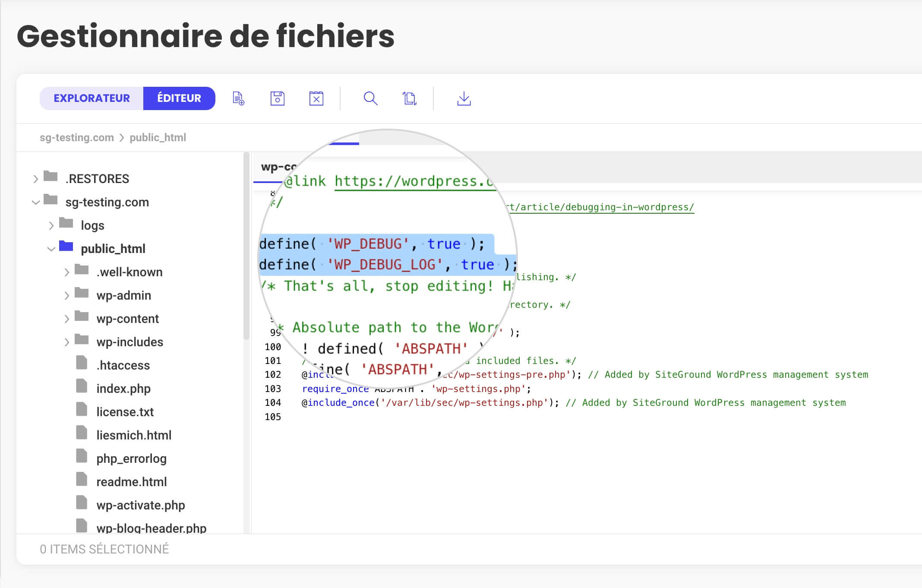Screen dimensions: 922x588
Task: Expand the .well-known folder chevron
Action: click(67, 272)
